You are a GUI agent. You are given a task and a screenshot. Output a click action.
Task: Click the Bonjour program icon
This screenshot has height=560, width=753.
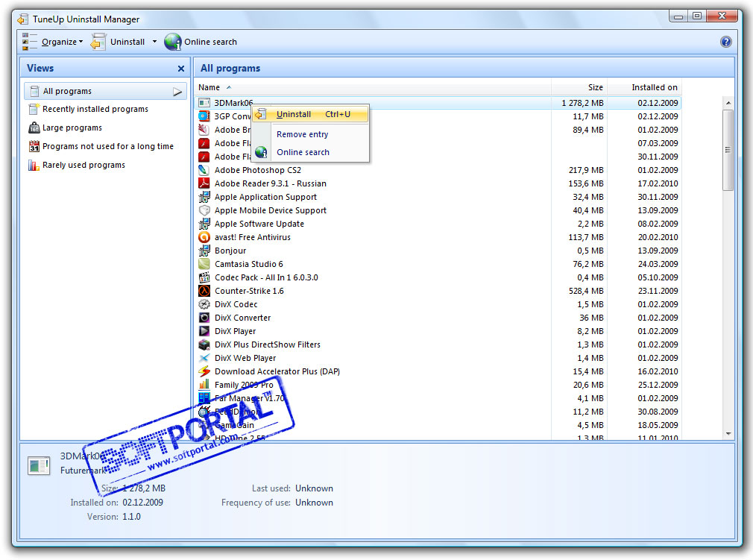pos(204,251)
